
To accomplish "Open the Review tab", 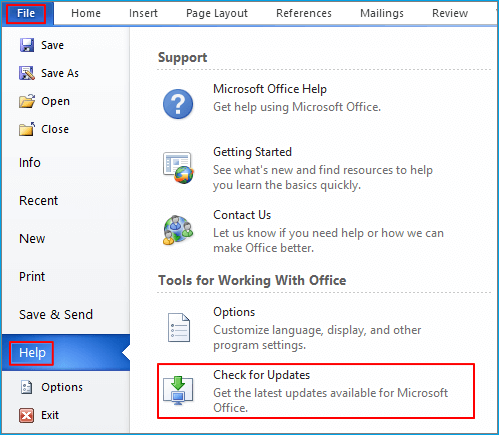I will [x=450, y=13].
